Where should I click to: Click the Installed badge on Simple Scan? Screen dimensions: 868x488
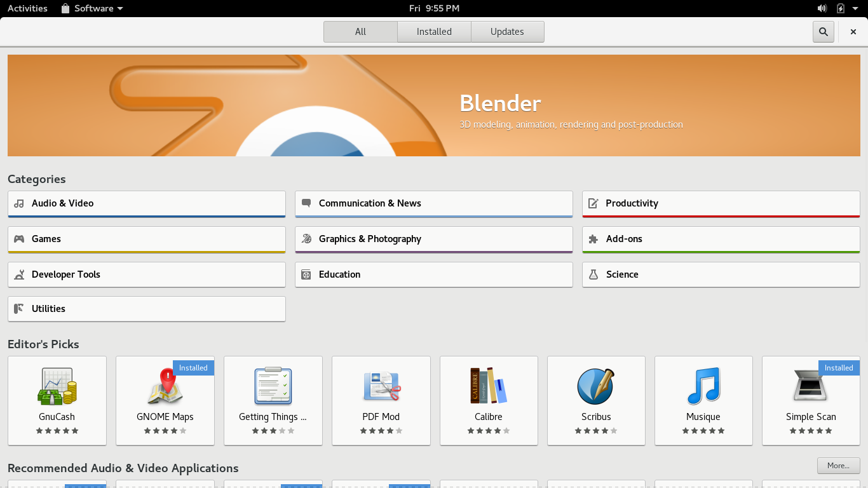pyautogui.click(x=839, y=368)
